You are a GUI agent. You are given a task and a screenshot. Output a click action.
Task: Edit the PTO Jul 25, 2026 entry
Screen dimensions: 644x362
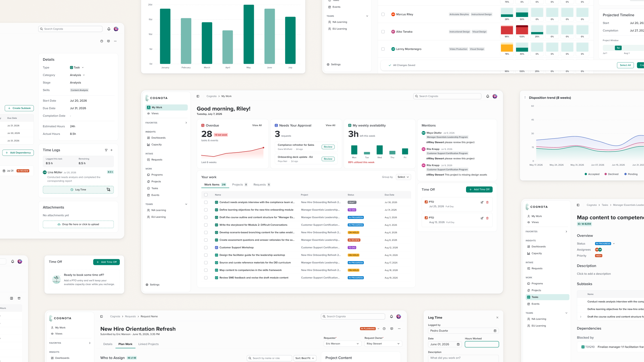(x=482, y=202)
